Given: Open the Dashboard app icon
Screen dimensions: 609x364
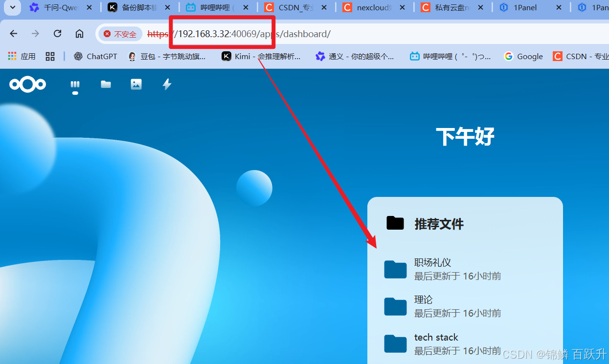Looking at the screenshot, I should 75,85.
